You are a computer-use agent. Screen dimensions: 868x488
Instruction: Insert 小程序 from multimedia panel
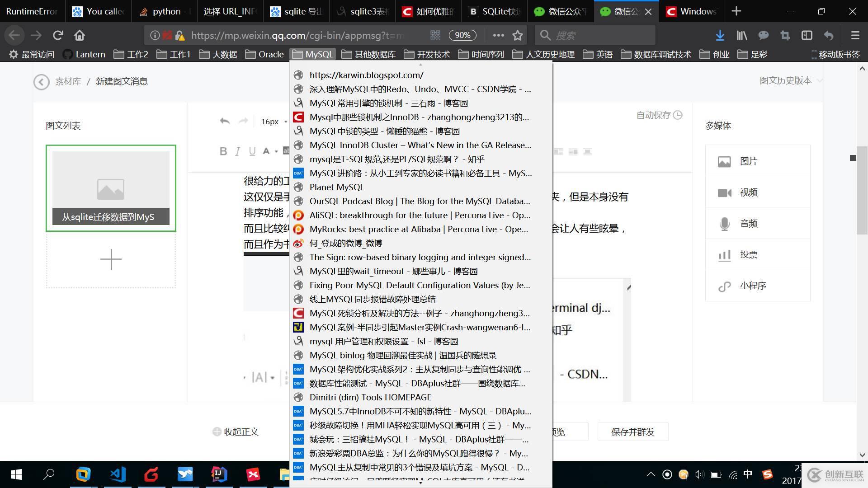[x=758, y=286]
